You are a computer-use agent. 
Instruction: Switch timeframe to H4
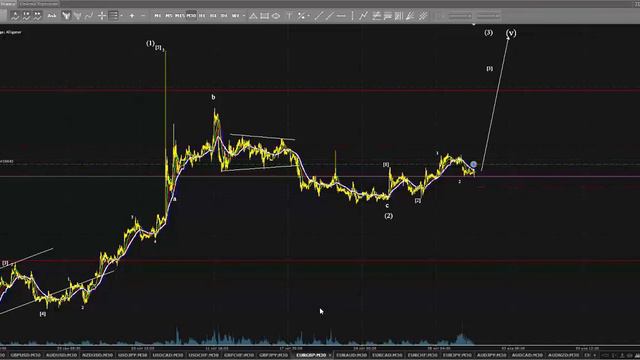(213, 16)
